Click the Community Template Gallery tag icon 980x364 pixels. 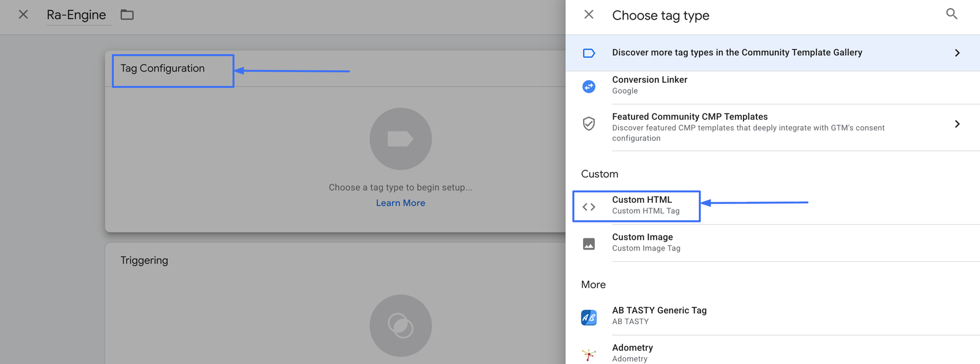[x=589, y=53]
